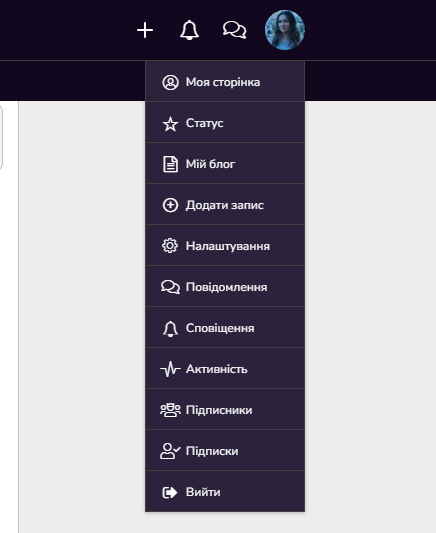436x533 pixels.
Task: Open the Повідомлення menu entry
Action: coord(225,287)
